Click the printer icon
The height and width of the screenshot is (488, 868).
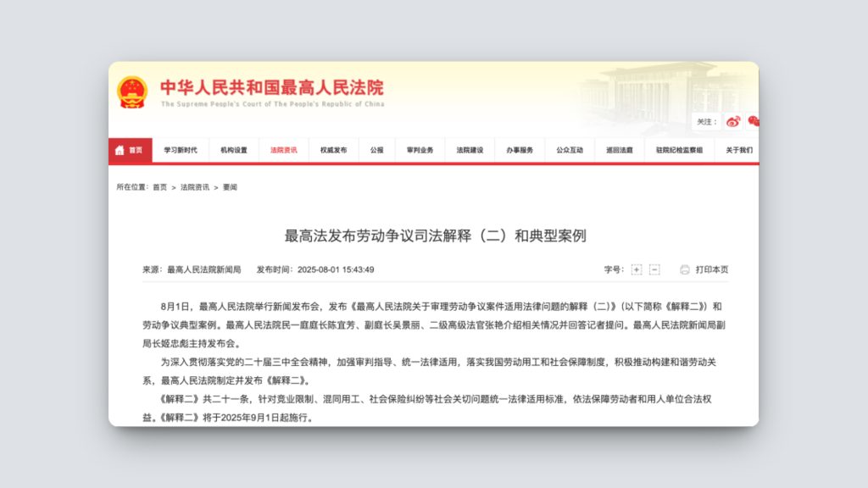684,269
